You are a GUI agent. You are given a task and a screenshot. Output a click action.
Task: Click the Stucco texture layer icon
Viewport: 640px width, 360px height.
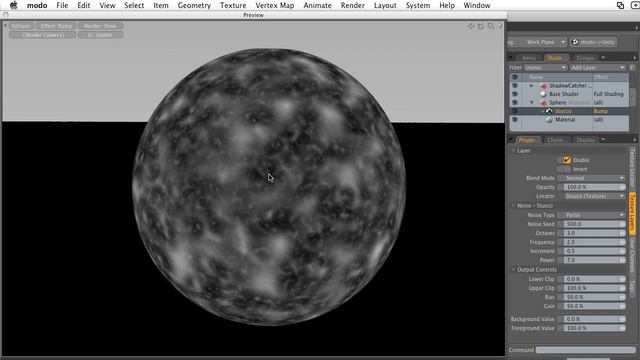pyautogui.click(x=549, y=111)
